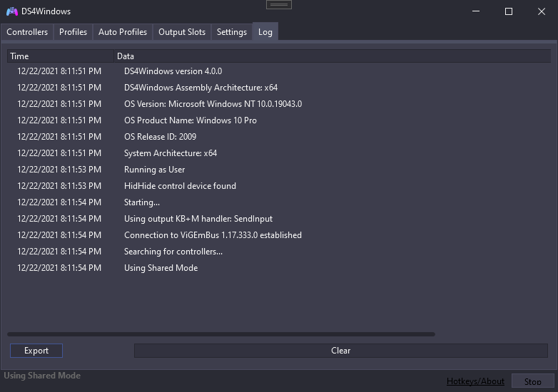This screenshot has height=392, width=558.
Task: Click the horizontal scrollbar of the log
Action: click(x=221, y=334)
